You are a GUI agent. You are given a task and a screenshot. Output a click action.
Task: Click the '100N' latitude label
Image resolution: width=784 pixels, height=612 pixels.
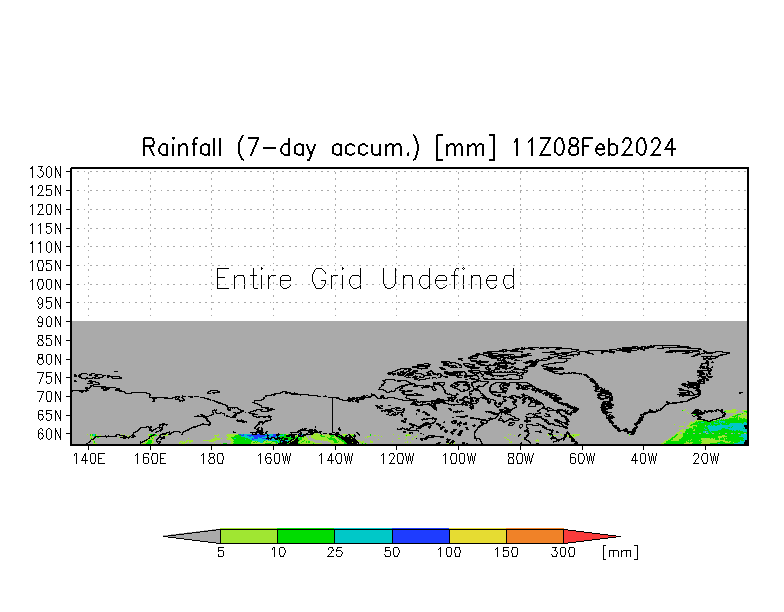(x=45, y=284)
